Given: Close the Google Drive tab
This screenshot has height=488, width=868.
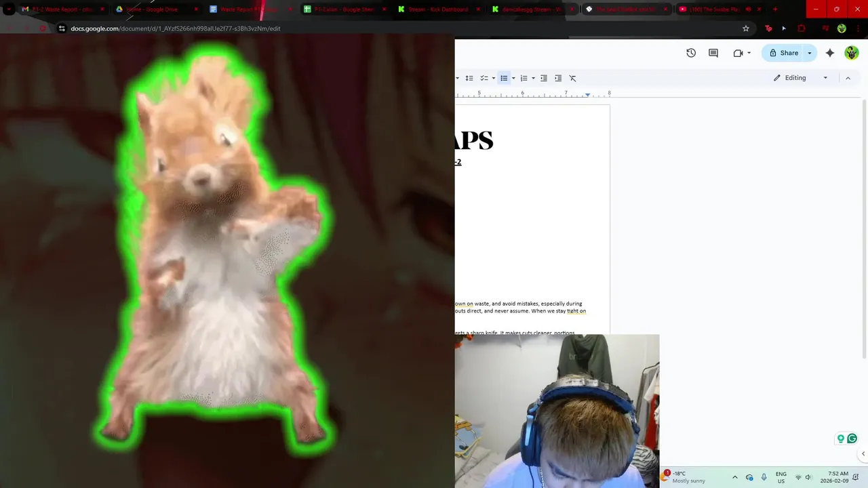Looking at the screenshot, I should [x=196, y=9].
